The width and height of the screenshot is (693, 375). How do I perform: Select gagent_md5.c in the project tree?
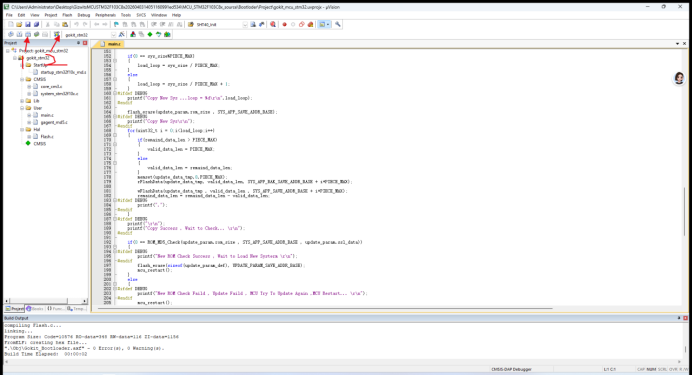point(54,122)
